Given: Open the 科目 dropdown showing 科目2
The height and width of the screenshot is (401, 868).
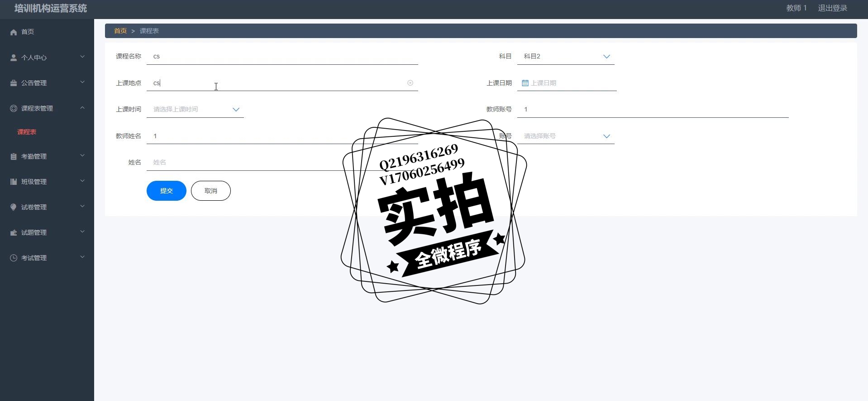Looking at the screenshot, I should [x=566, y=57].
